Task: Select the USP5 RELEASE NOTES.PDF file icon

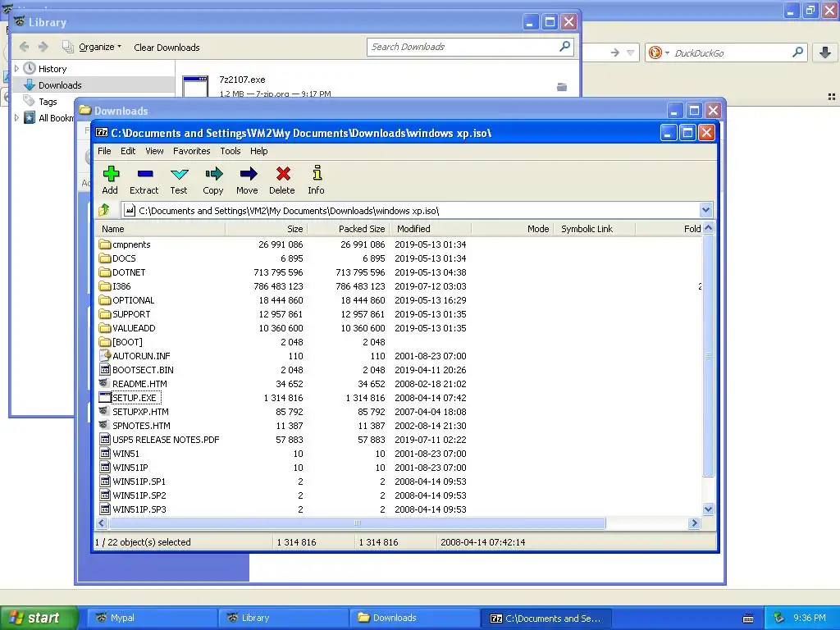Action: pos(105,440)
